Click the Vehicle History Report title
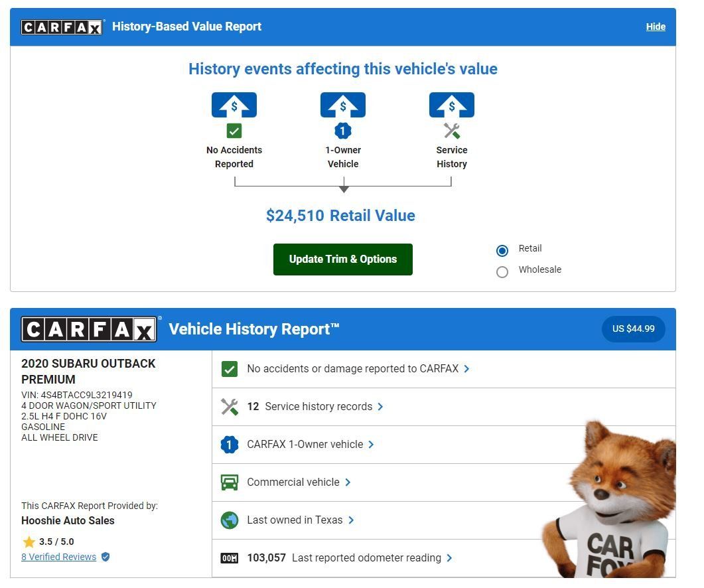This screenshot has height=588, width=704. [x=254, y=329]
